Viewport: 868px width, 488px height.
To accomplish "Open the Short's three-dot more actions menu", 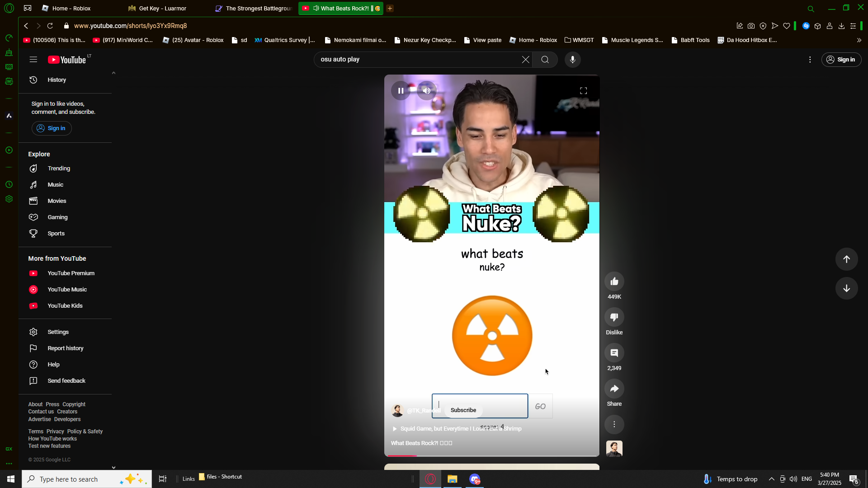I will click(x=614, y=424).
